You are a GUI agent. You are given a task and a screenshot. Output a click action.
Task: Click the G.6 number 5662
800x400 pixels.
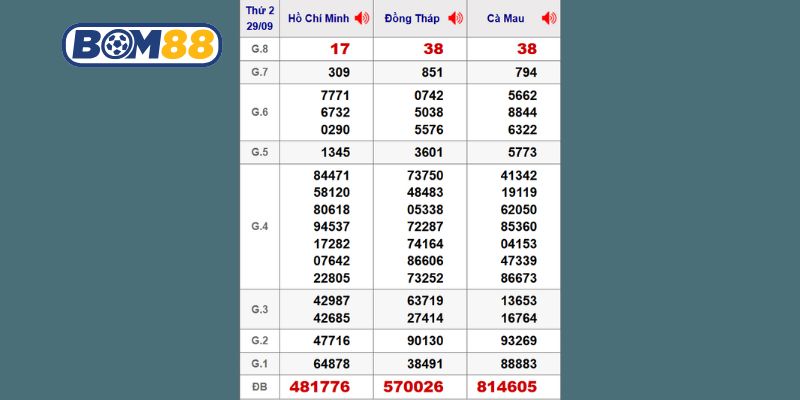click(522, 95)
